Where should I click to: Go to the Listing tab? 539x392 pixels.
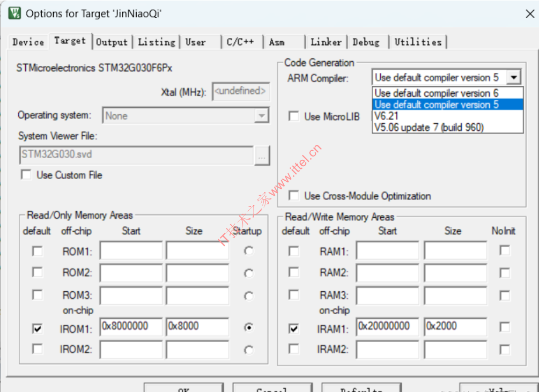click(157, 42)
